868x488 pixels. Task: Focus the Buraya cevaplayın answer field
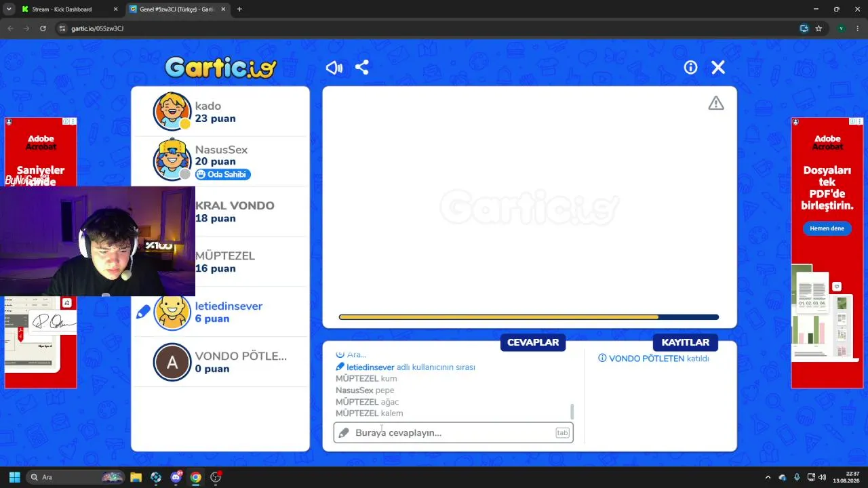pyautogui.click(x=453, y=433)
